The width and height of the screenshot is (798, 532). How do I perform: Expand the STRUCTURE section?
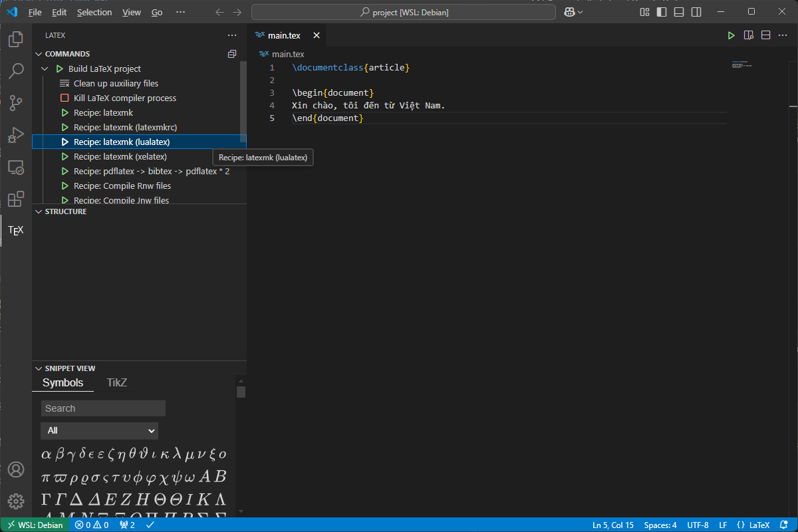tap(39, 211)
